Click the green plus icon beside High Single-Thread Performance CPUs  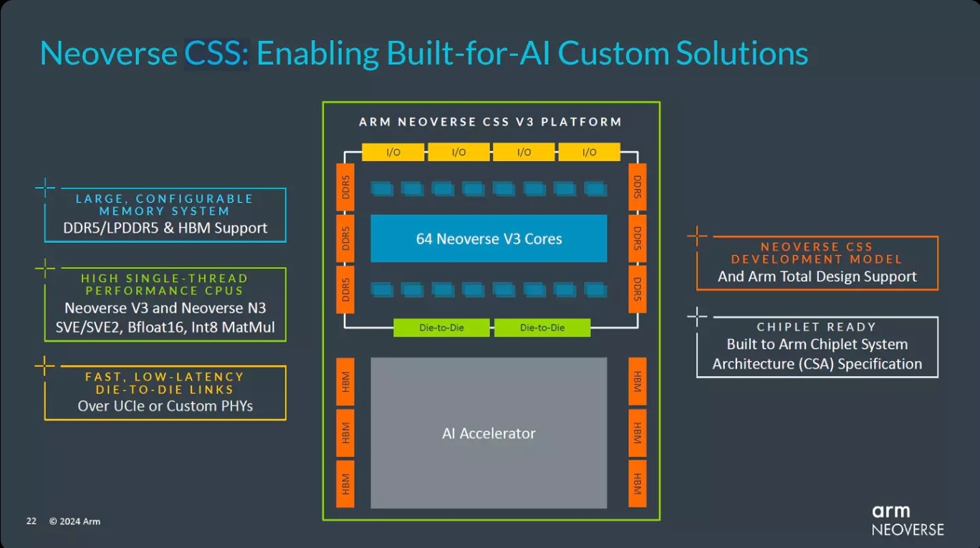[45, 269]
